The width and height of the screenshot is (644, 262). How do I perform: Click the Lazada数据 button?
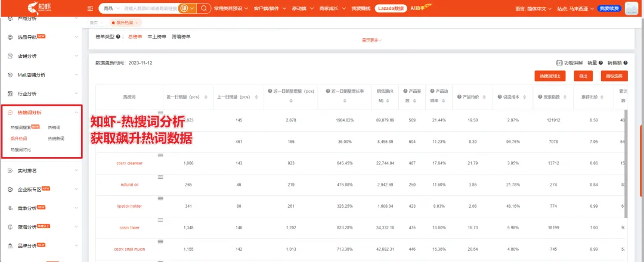[391, 8]
